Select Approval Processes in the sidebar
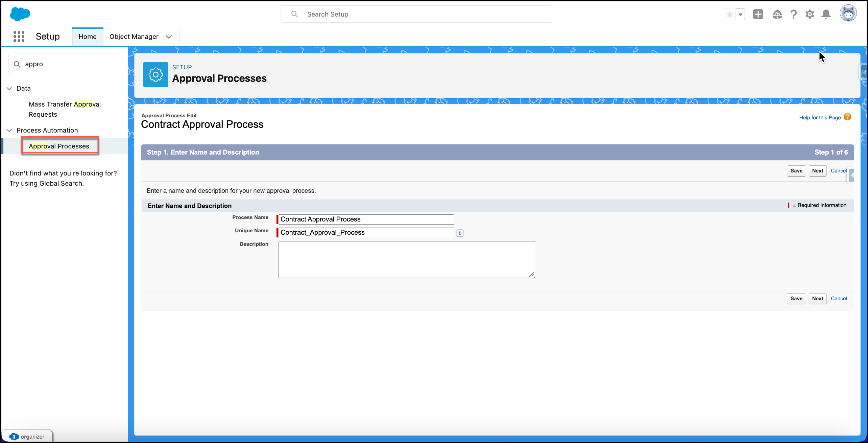868x443 pixels. (x=59, y=146)
